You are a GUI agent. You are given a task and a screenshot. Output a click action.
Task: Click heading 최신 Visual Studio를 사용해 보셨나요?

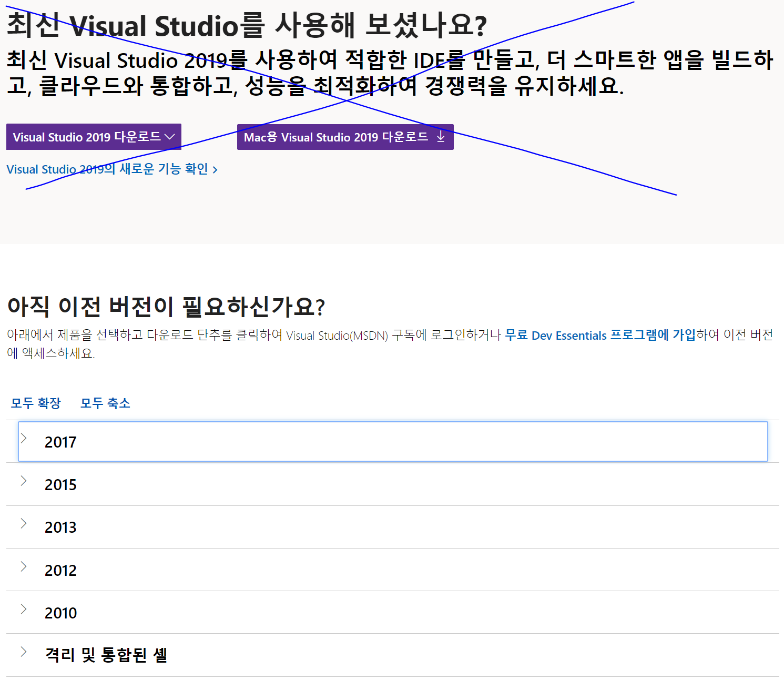click(x=247, y=25)
